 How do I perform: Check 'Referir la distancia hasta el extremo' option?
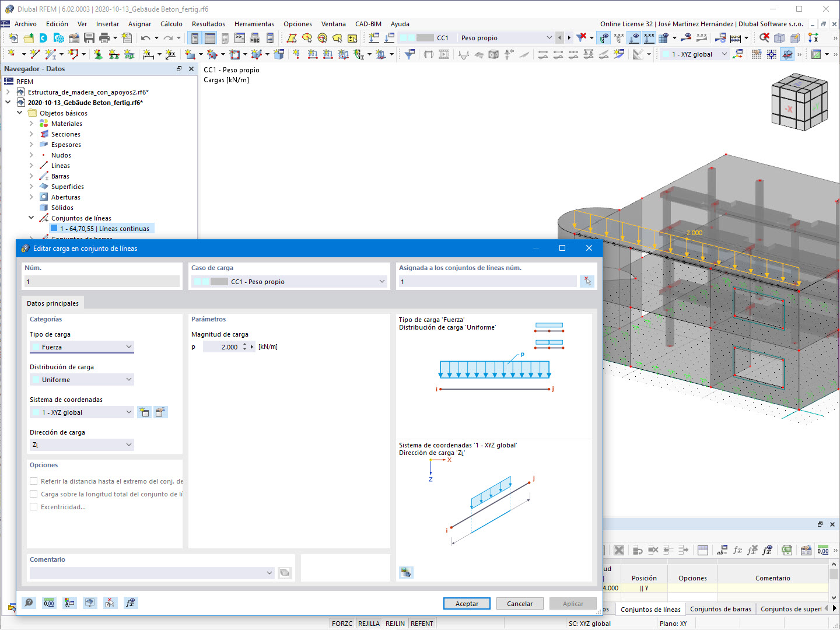(x=34, y=481)
